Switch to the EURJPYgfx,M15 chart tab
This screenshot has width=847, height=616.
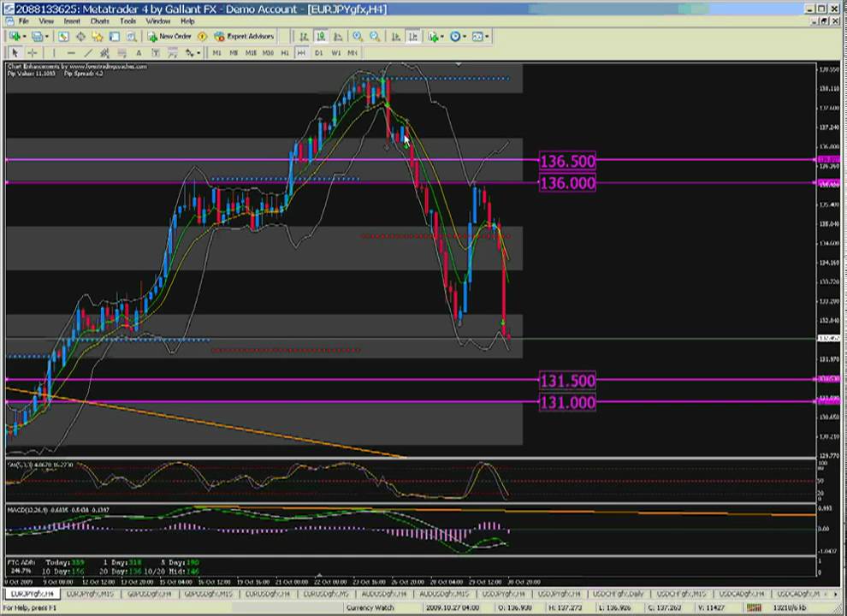[x=90, y=594]
